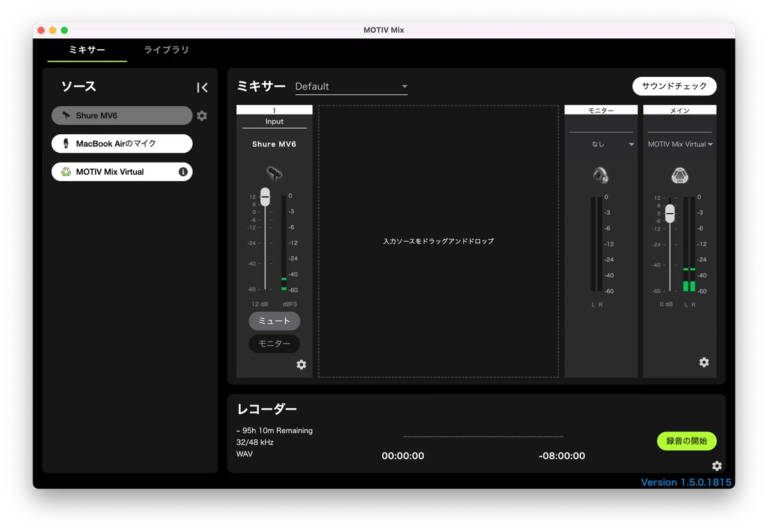This screenshot has width=768, height=532.
Task: Open channel 1 Input settings gear
Action: click(x=301, y=364)
